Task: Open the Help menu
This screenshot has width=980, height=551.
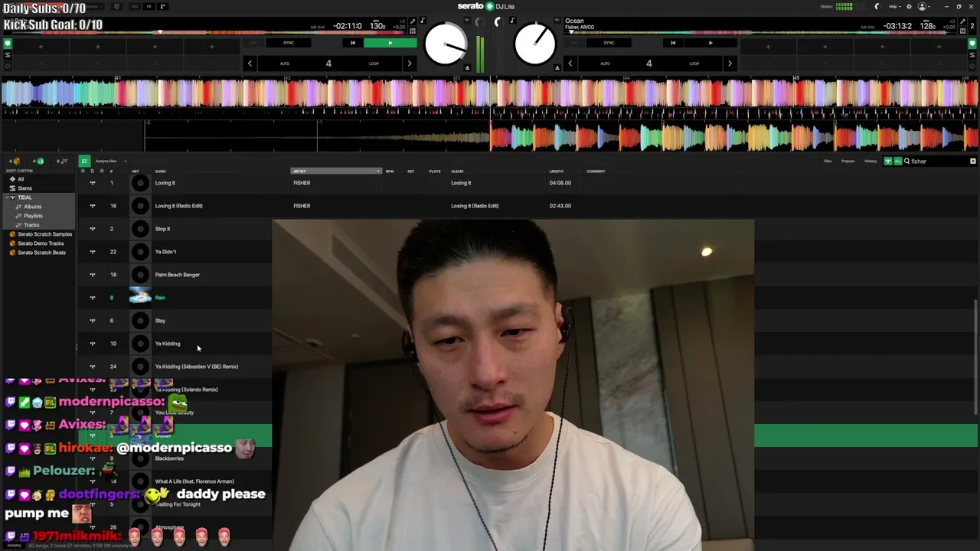Action: click(x=893, y=7)
